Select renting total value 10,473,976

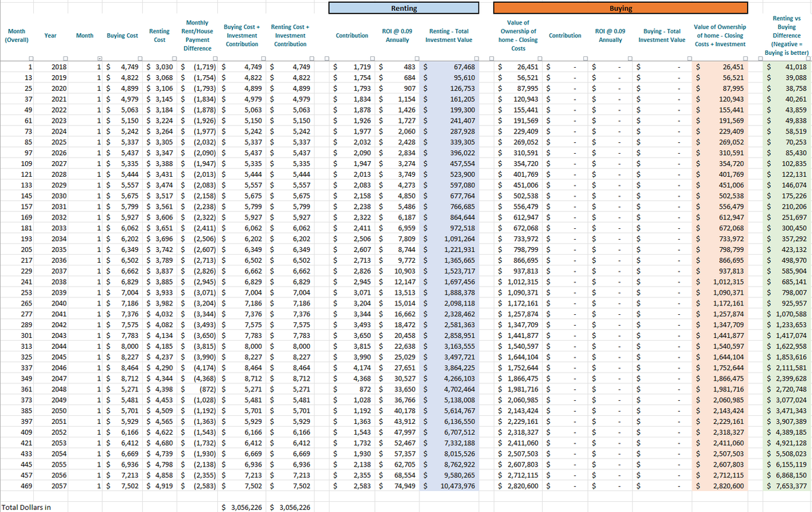[x=451, y=486]
